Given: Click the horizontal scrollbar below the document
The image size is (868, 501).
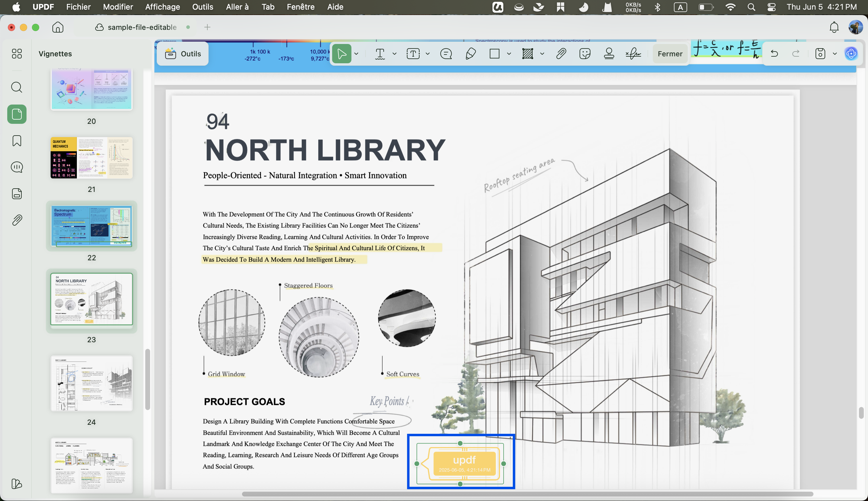Looking at the screenshot, I should pos(527,494).
